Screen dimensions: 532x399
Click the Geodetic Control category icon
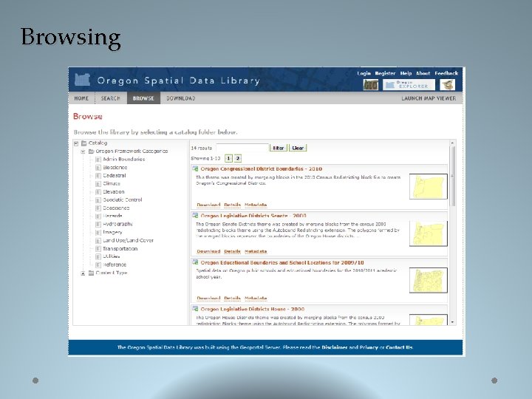98,200
